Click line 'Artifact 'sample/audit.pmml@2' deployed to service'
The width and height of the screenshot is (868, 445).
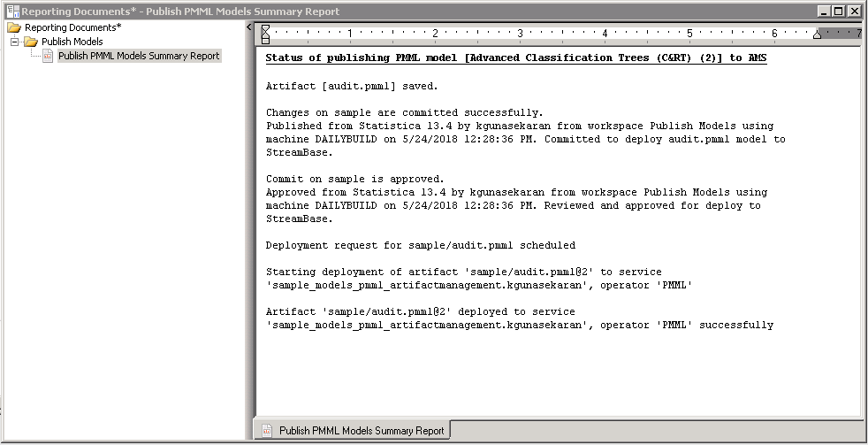(420, 312)
